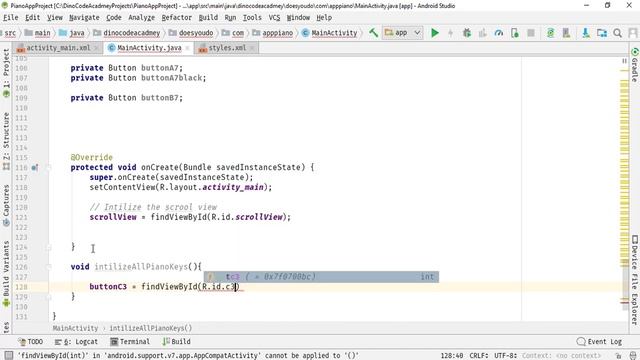The image size is (640, 360).
Task: Open the Build Variants sidebar panel
Action: tap(6, 273)
